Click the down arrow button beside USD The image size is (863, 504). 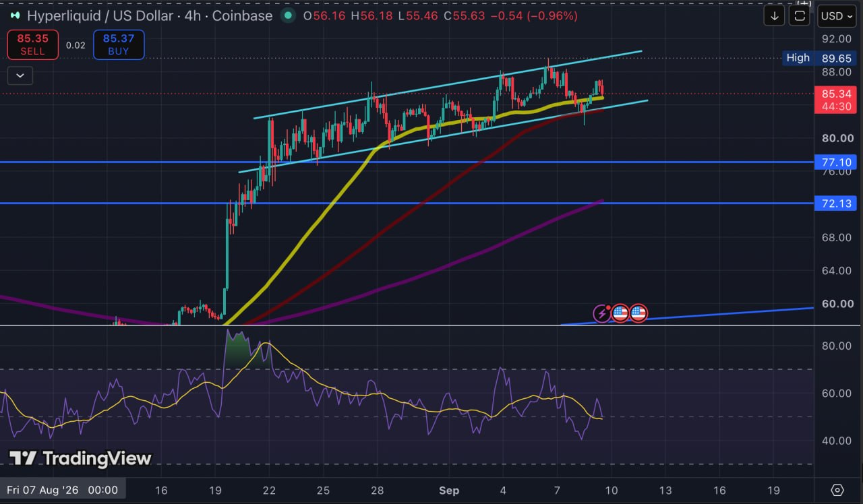pos(775,16)
